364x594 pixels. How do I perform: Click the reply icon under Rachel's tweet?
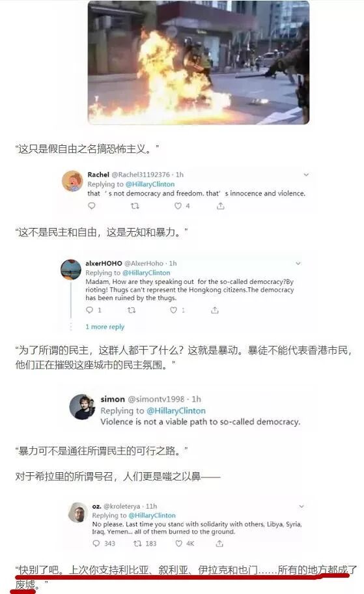(92, 206)
